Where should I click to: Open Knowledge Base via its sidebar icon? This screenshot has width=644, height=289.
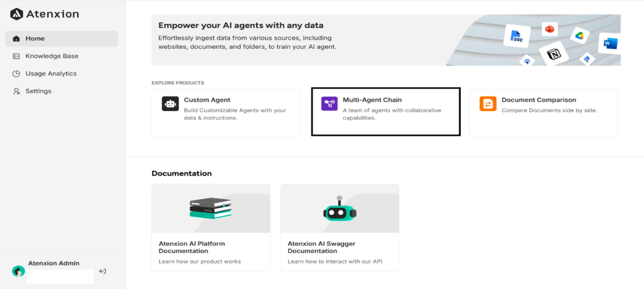(16, 56)
